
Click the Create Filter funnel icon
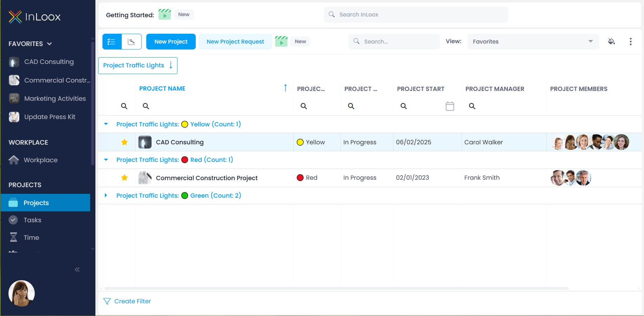107,301
